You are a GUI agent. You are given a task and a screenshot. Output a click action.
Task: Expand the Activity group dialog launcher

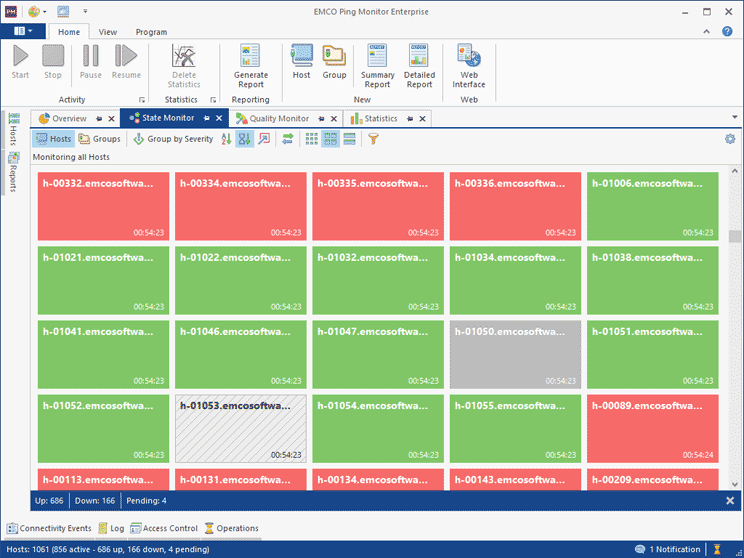coord(142,100)
